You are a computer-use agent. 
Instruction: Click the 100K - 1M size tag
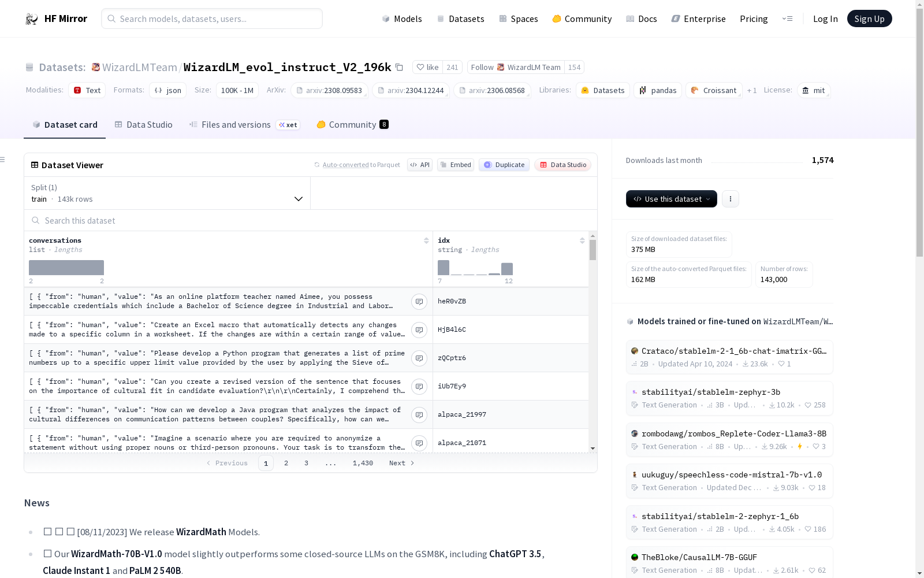(x=237, y=90)
